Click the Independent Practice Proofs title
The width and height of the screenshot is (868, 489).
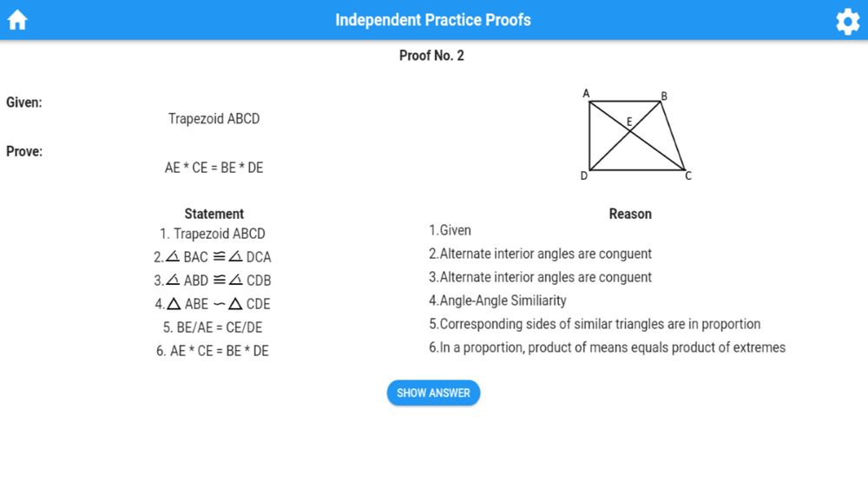433,20
